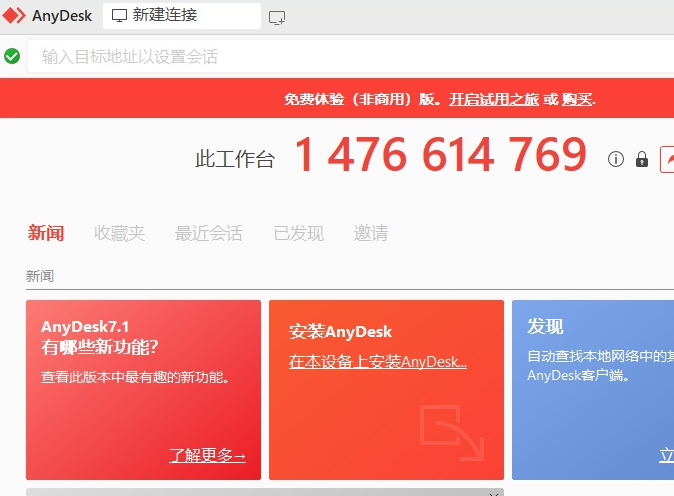
Task: Click the 新闻 section heading
Action: tap(40, 276)
